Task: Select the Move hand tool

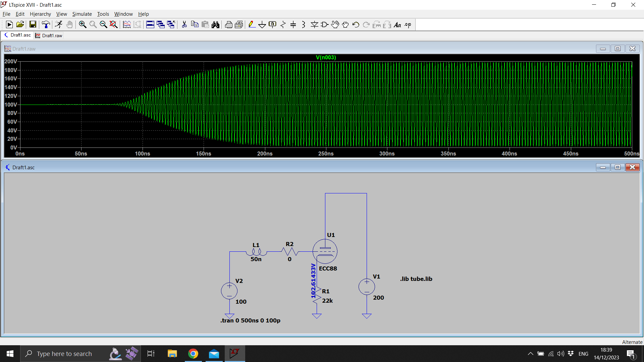Action: pyautogui.click(x=335, y=24)
